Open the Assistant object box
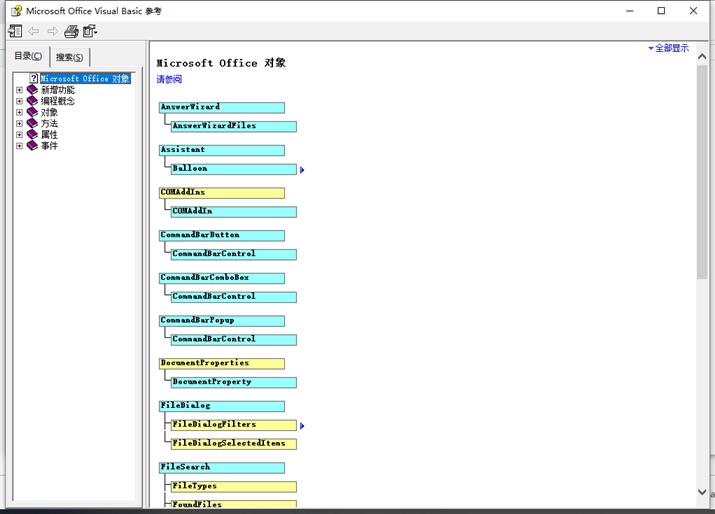The width and height of the screenshot is (715, 514). click(x=222, y=150)
